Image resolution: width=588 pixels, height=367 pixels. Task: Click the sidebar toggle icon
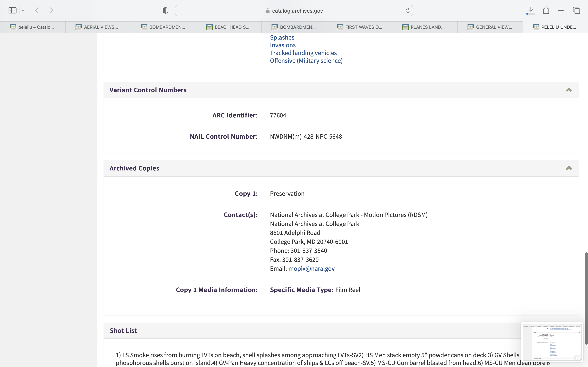(x=12, y=10)
